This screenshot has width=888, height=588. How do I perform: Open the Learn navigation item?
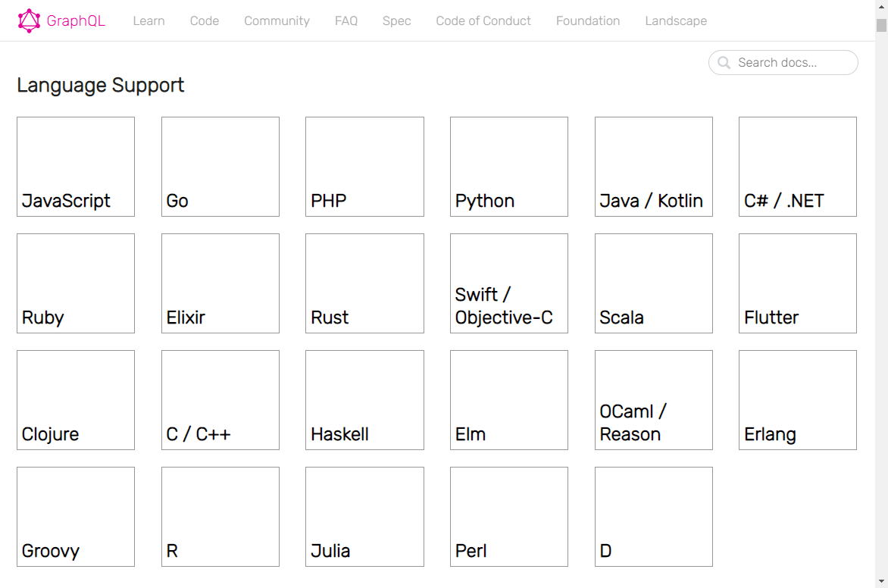point(149,20)
